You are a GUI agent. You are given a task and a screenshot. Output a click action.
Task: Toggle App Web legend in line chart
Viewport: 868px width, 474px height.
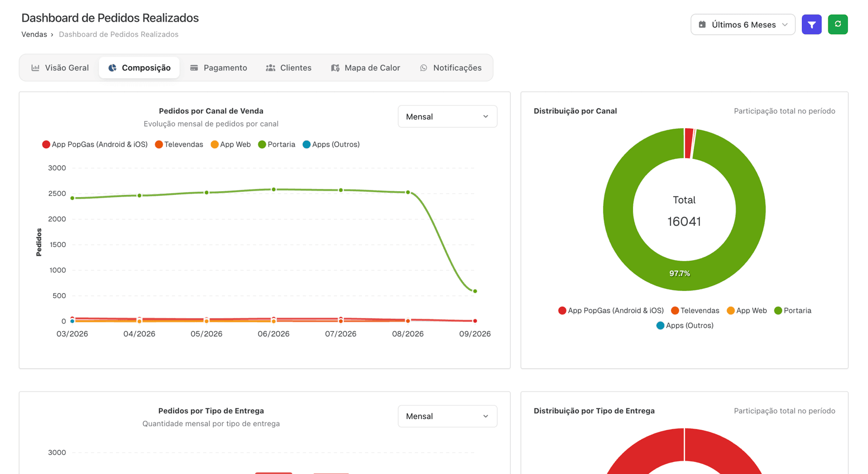point(231,144)
